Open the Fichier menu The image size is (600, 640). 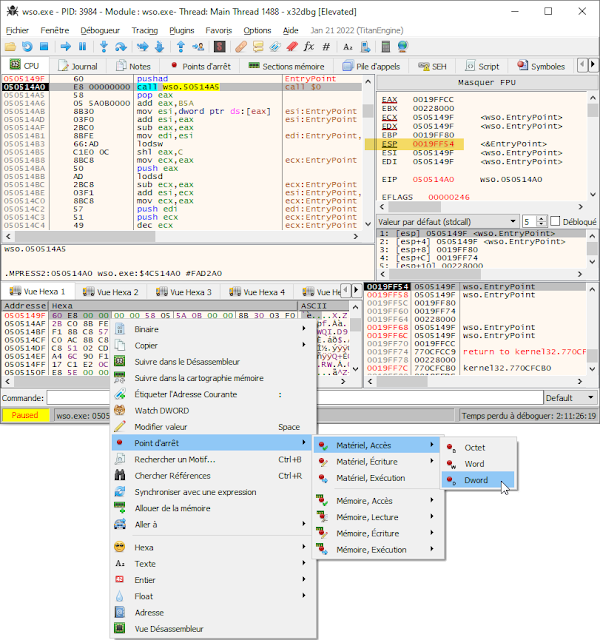pos(17,30)
